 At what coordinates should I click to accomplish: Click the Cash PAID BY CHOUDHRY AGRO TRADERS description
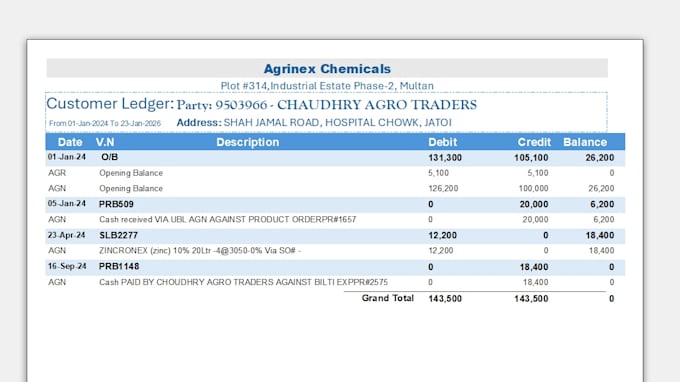243,282
